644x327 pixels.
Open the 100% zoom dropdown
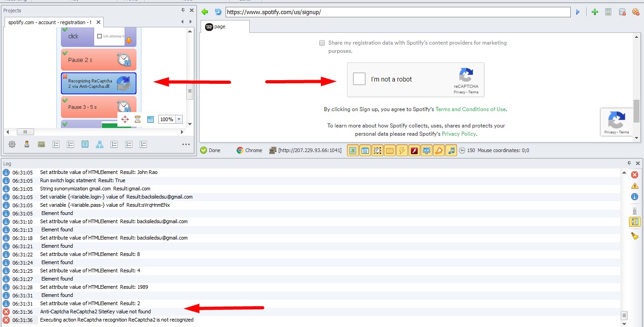[179, 119]
